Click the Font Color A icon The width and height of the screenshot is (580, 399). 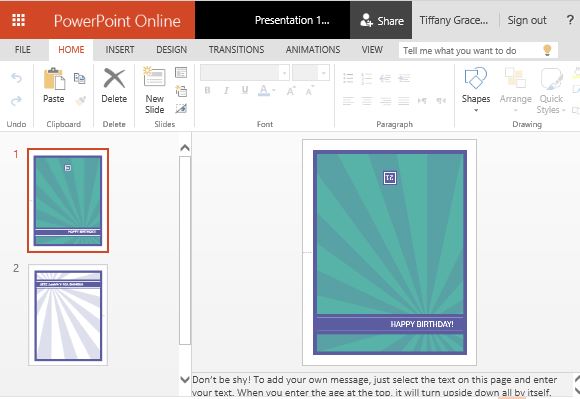264,90
